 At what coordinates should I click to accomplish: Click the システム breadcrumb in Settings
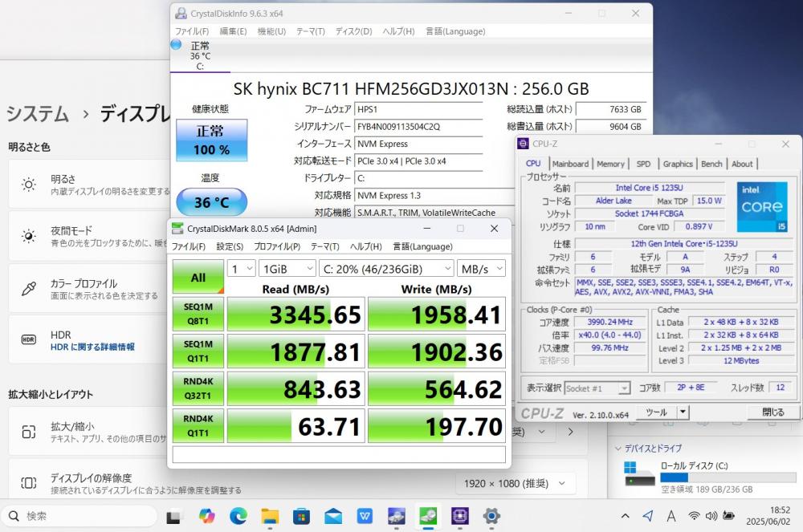click(x=38, y=114)
